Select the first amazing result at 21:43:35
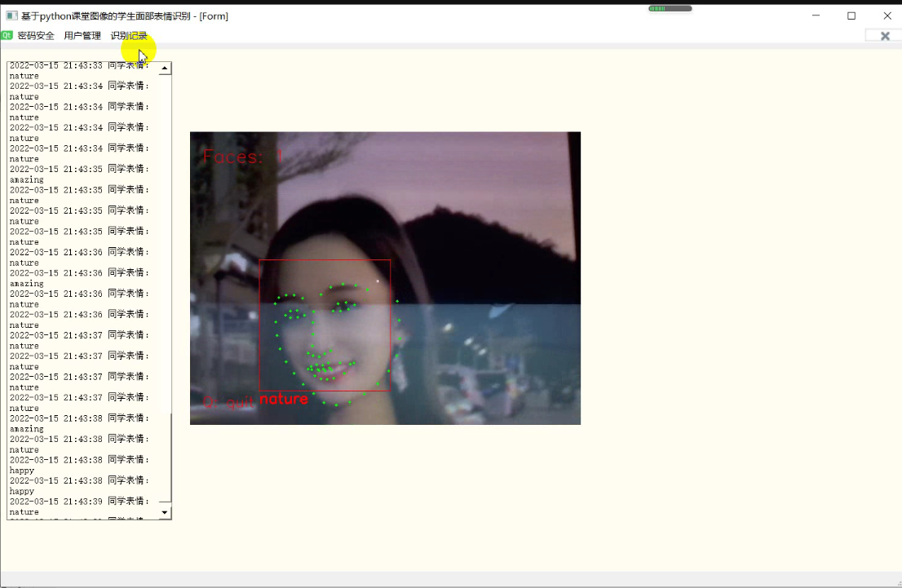 coord(26,180)
